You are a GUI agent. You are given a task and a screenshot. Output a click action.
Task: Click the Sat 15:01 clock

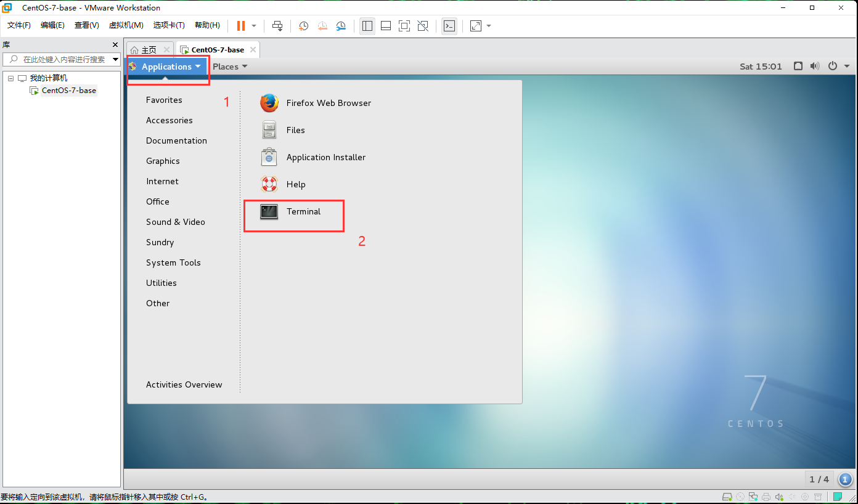[x=761, y=67]
